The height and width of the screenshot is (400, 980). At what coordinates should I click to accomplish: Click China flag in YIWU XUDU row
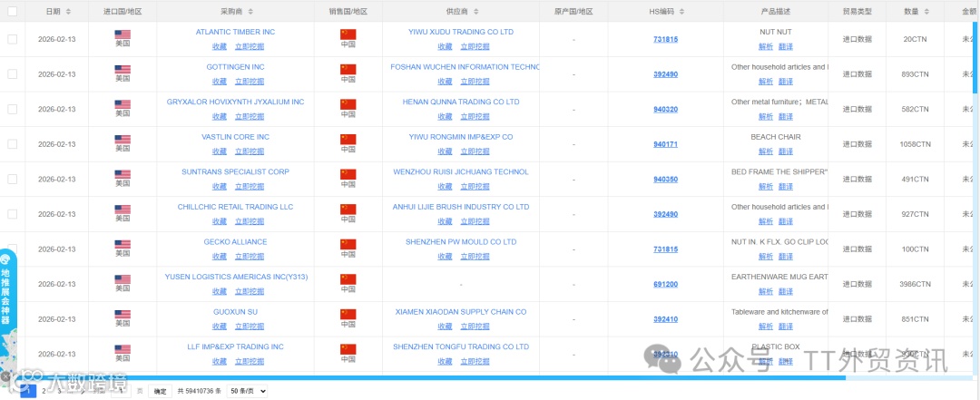tap(348, 34)
